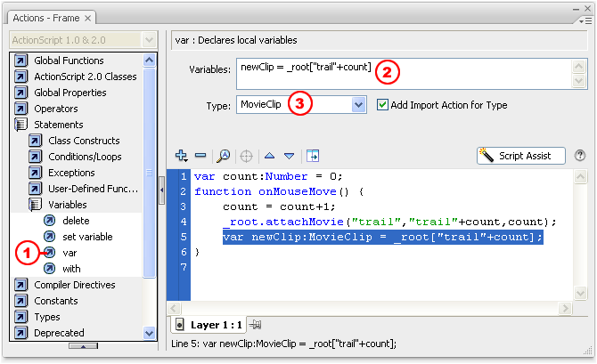The width and height of the screenshot is (597, 364).
Task: Pin the script with the pushpin icon
Action: pyautogui.click(x=255, y=326)
